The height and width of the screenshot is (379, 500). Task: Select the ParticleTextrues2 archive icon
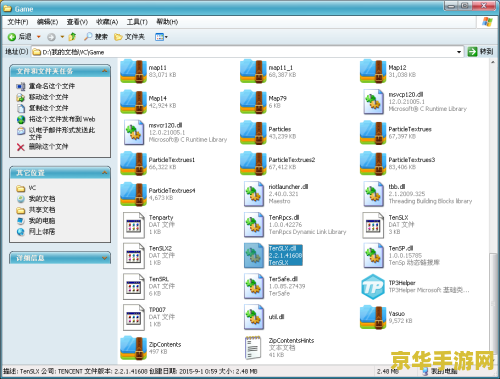[253, 163]
